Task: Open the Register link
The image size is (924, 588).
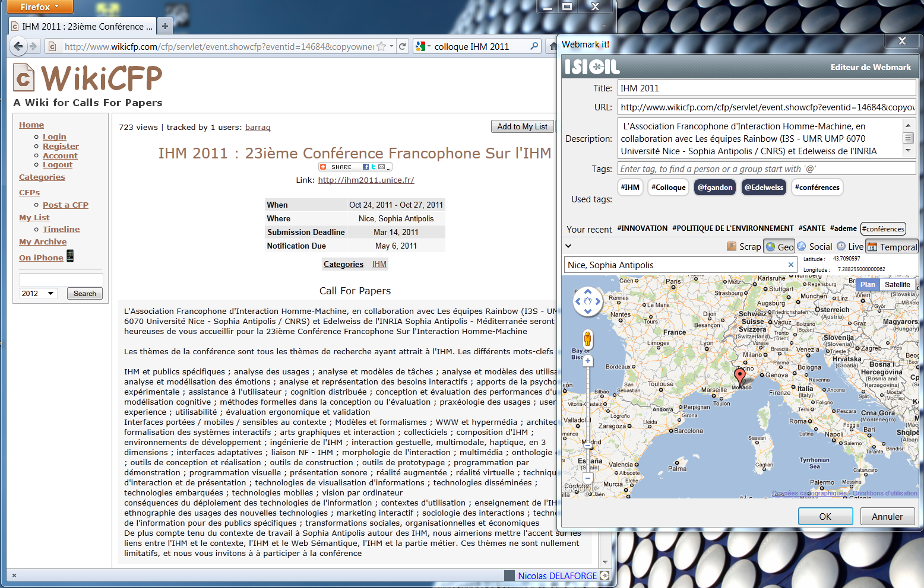Action: [61, 146]
